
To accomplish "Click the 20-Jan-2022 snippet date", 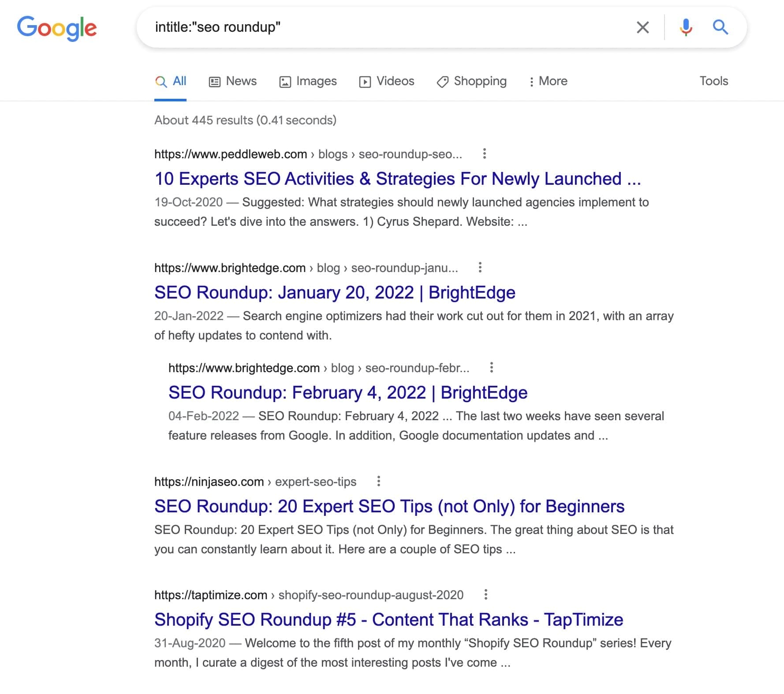I will click(189, 316).
